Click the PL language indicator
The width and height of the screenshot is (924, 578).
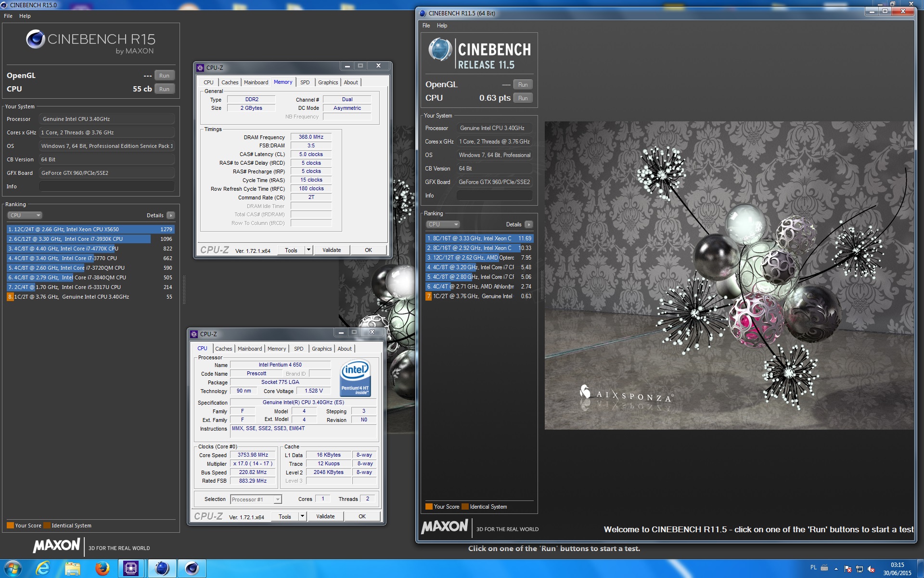coord(813,567)
